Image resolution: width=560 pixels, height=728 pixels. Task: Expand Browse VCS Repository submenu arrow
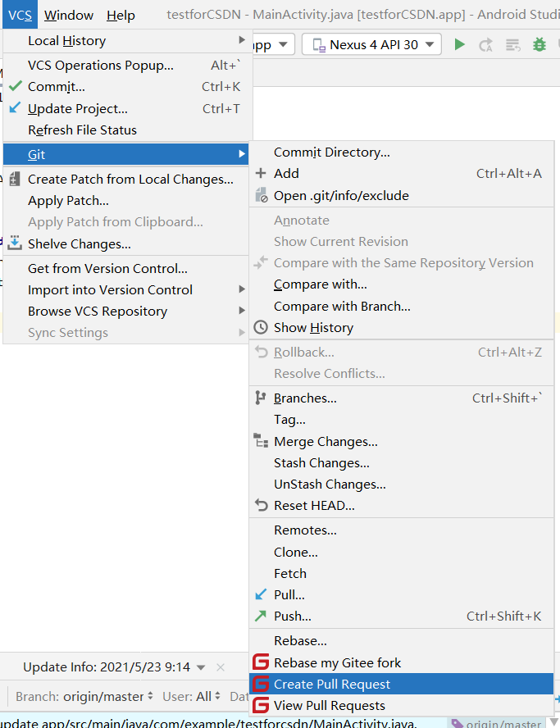click(x=241, y=311)
